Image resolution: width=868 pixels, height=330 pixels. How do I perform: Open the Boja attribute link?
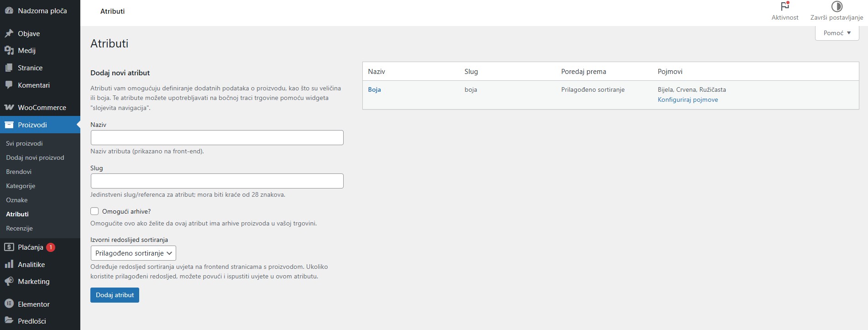tap(374, 89)
